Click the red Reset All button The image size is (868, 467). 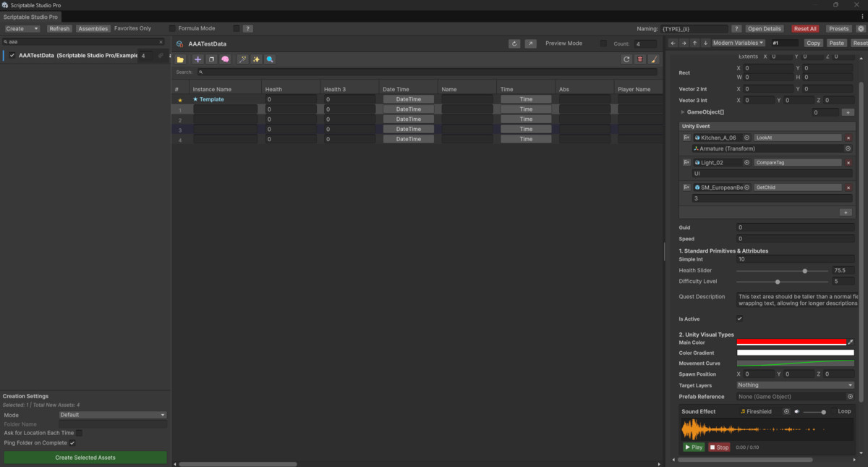click(x=805, y=28)
